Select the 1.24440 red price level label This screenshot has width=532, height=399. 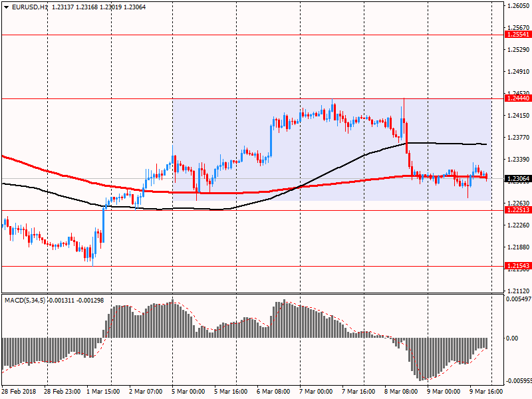coord(518,98)
